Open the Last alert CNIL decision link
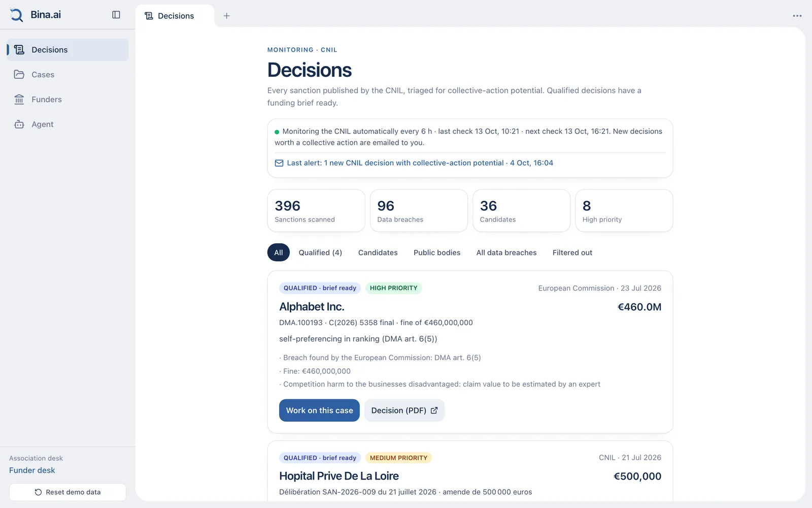The width and height of the screenshot is (812, 508). tap(414, 163)
